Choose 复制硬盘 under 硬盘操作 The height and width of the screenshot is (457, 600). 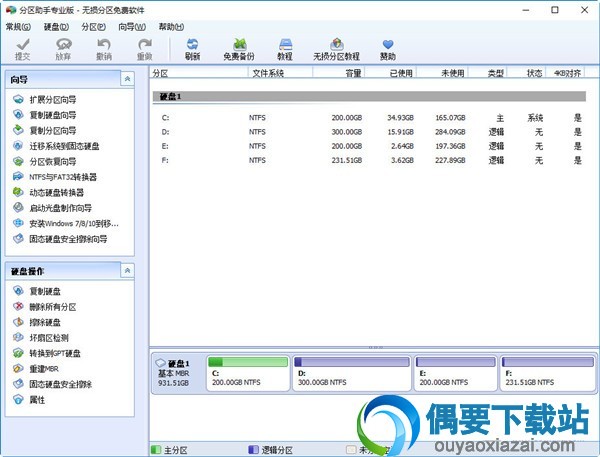pos(37,291)
